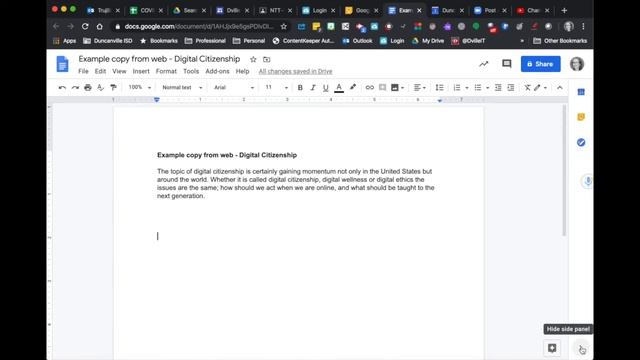Reload the page in Chrome
Image resolution: width=640 pixels, height=360 pixels.
(85, 27)
